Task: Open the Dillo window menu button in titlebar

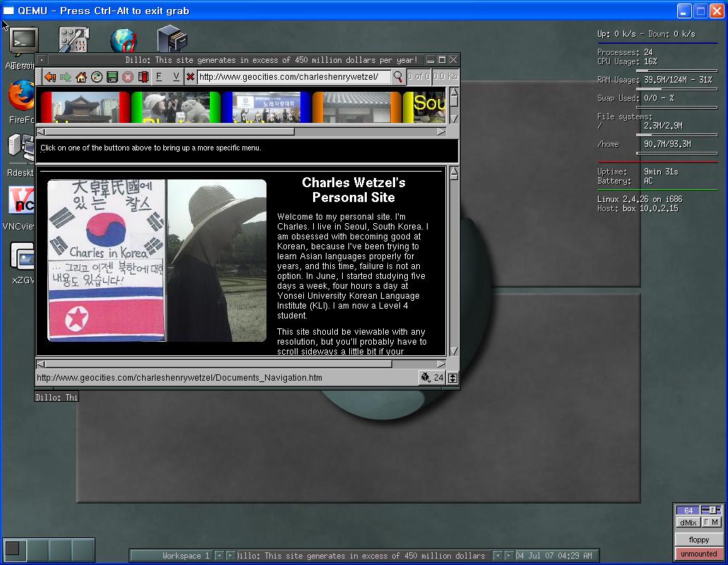Action: [x=42, y=61]
